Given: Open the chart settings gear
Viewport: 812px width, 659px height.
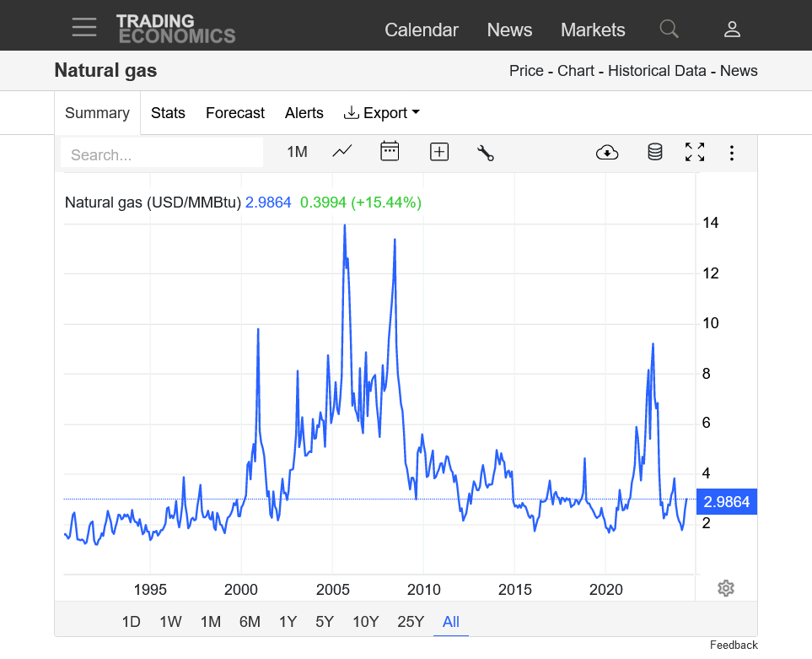Looking at the screenshot, I should [726, 588].
